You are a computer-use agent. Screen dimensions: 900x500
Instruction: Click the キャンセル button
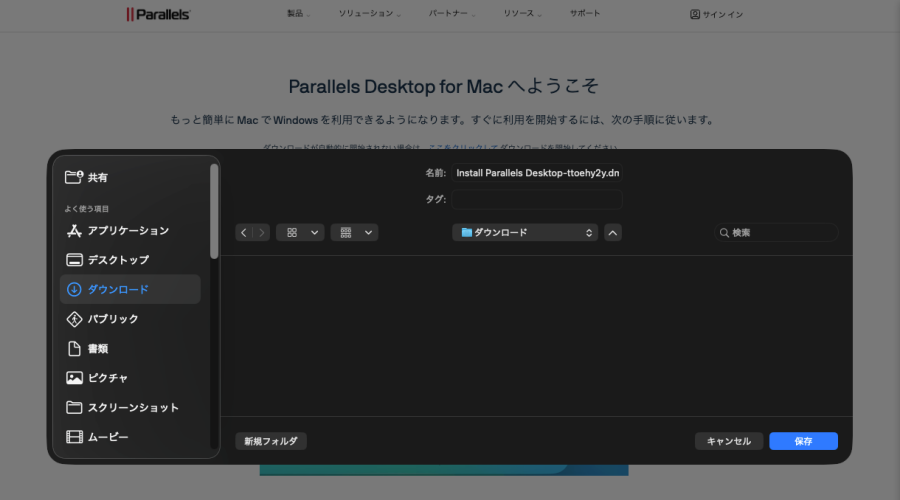tap(729, 441)
